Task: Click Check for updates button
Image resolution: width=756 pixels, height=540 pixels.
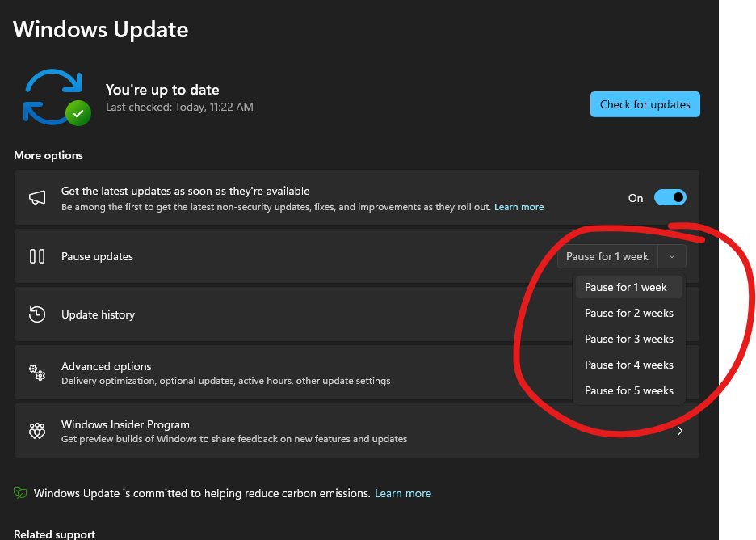Action: pos(645,104)
